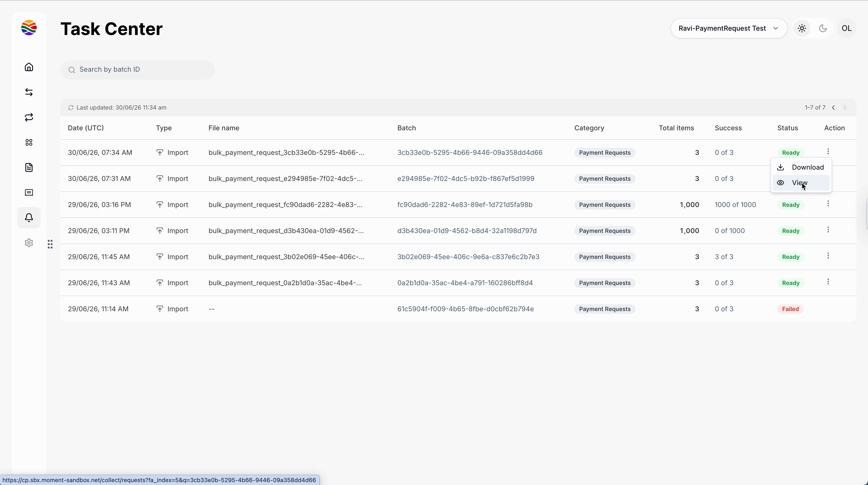Click the 1000 of 1000 success value

coord(735,205)
